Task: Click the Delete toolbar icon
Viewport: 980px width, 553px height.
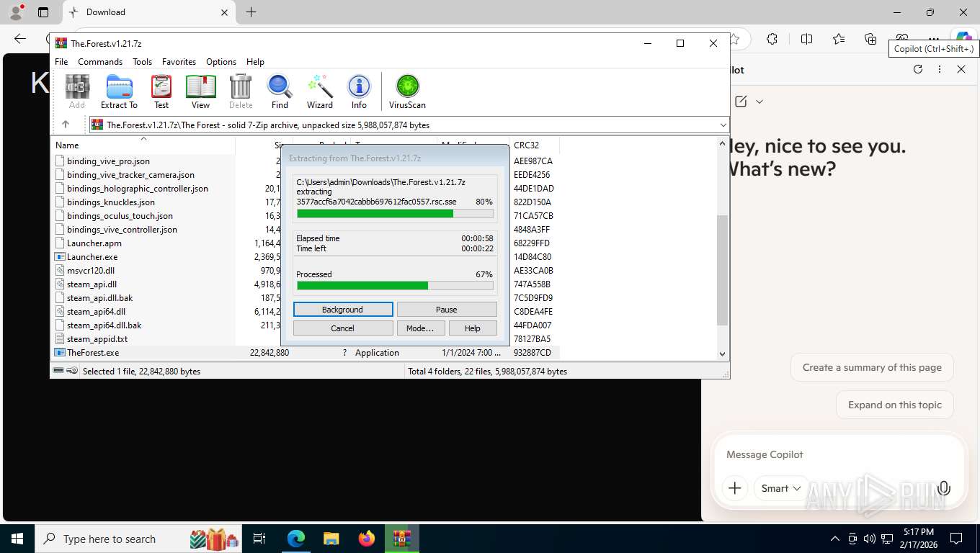Action: 241,91
